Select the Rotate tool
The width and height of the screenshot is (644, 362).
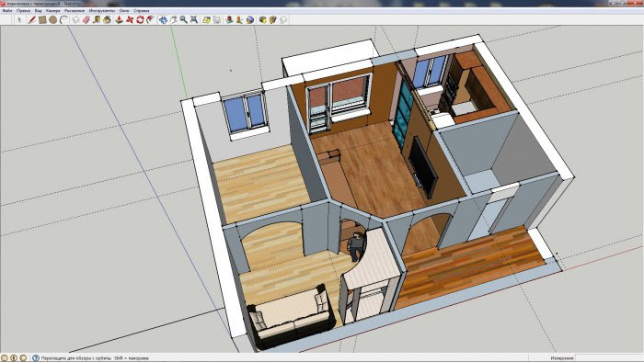140,19
